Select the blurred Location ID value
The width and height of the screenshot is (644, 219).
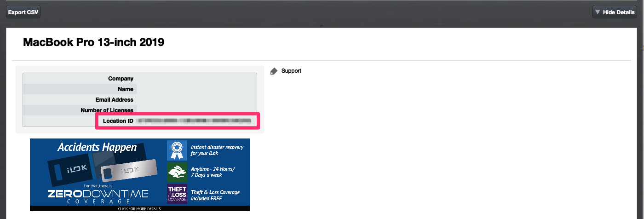[195, 121]
